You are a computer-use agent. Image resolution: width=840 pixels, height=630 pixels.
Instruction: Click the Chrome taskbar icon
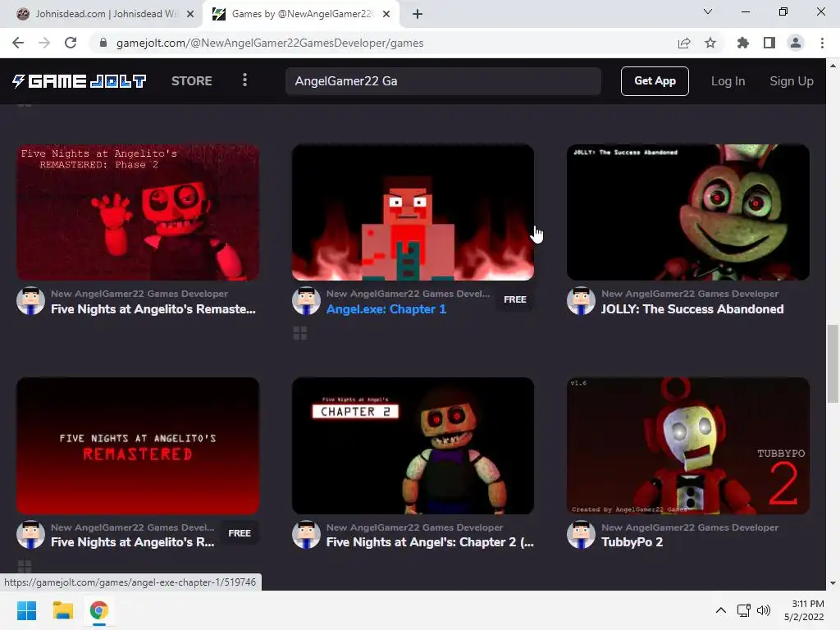point(98,610)
